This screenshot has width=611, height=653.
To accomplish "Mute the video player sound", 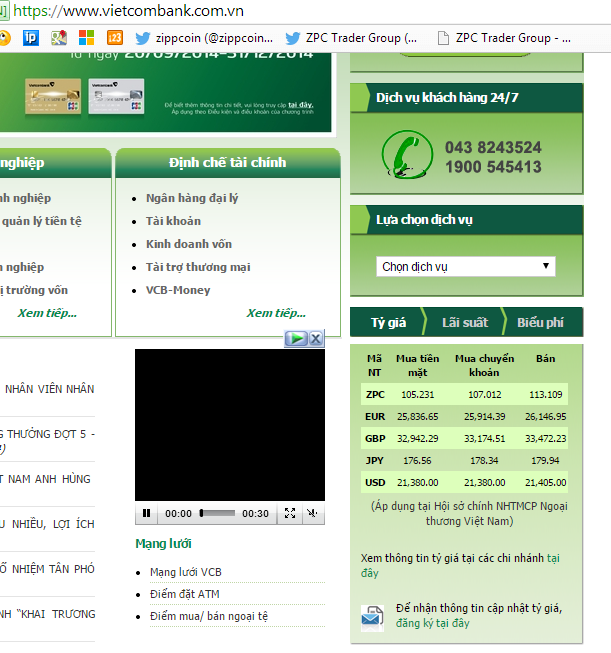I will click(x=312, y=513).
